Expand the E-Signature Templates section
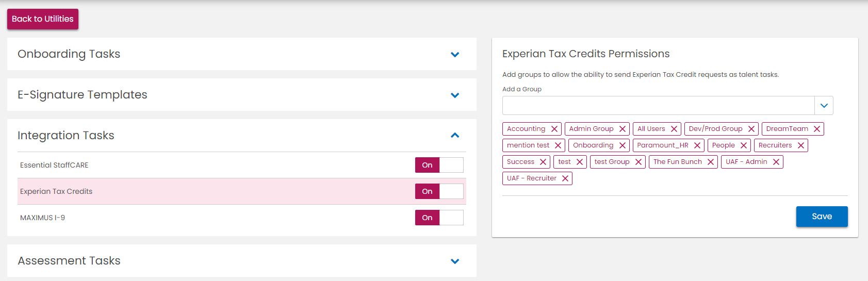868x281 pixels. point(455,95)
